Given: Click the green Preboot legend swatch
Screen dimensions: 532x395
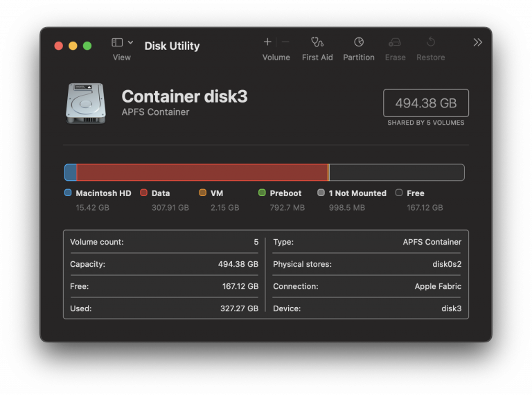Looking at the screenshot, I should coord(262,193).
